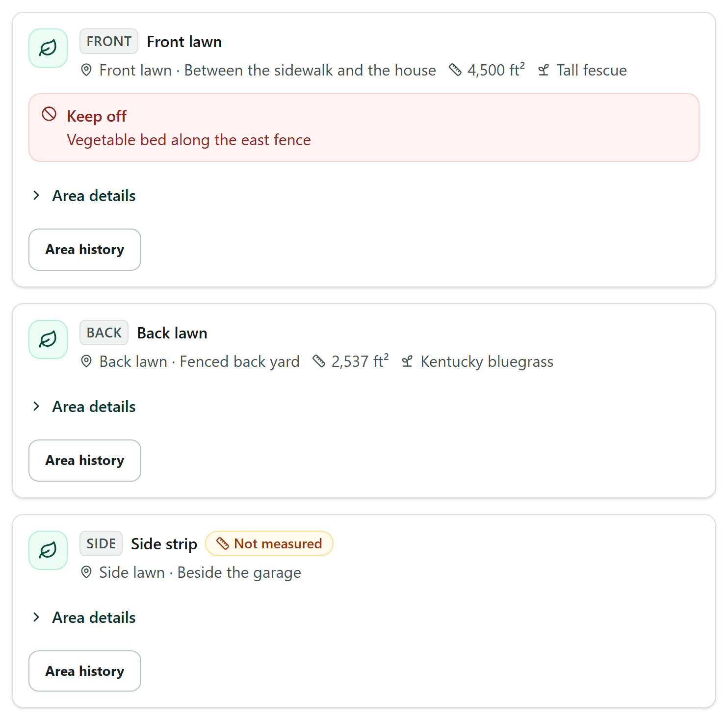Click the Not measured badge
728x720 pixels.
point(269,543)
